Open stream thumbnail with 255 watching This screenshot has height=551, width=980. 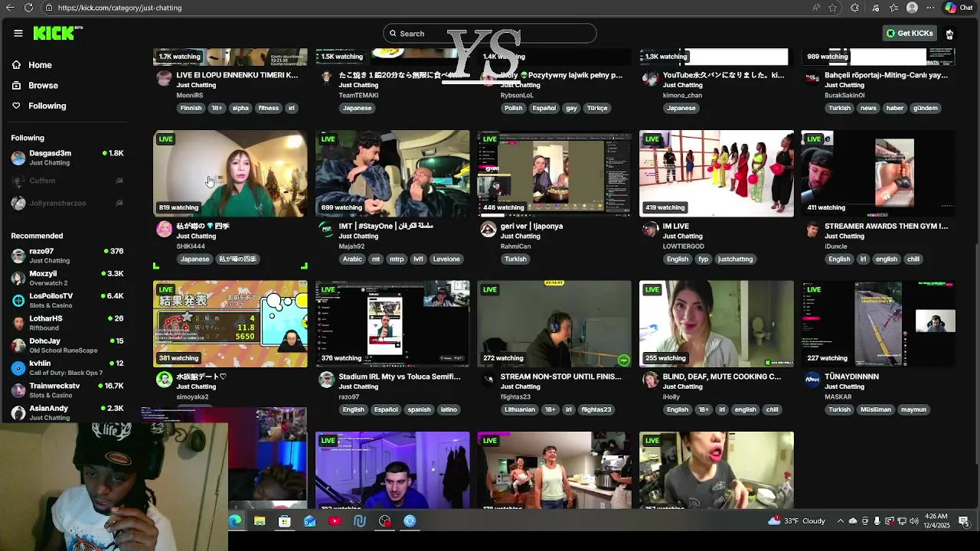coord(717,324)
